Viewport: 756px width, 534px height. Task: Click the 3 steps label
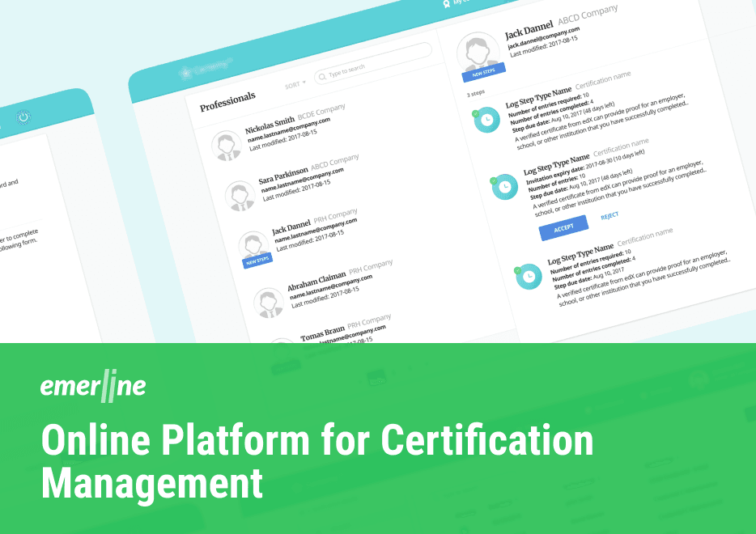475,93
